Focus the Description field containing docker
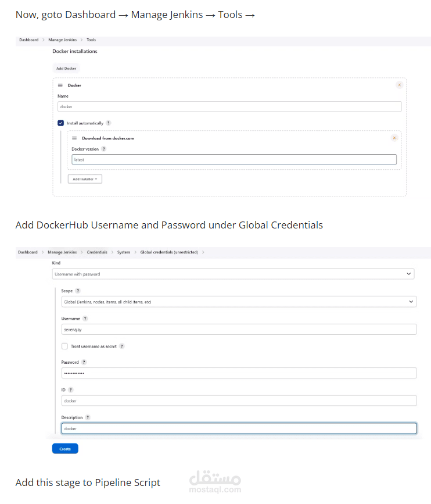Image resolution: width=431 pixels, height=504 pixels. coord(239,428)
